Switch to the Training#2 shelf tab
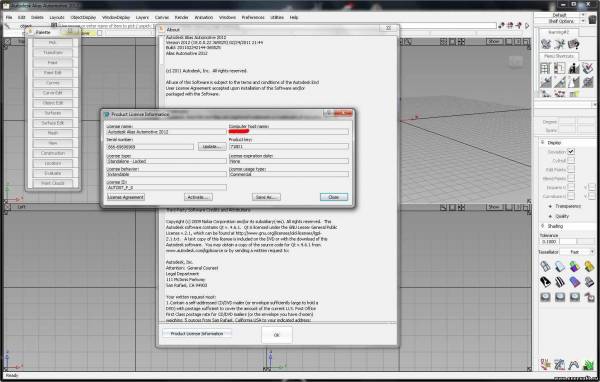Image resolution: width=600 pixels, height=382 pixels. (x=559, y=33)
